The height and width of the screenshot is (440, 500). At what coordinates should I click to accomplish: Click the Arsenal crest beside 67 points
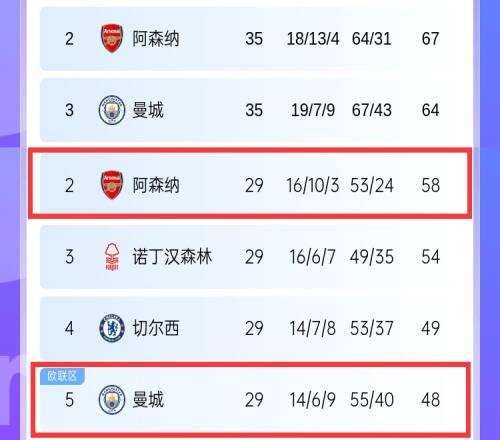(112, 38)
